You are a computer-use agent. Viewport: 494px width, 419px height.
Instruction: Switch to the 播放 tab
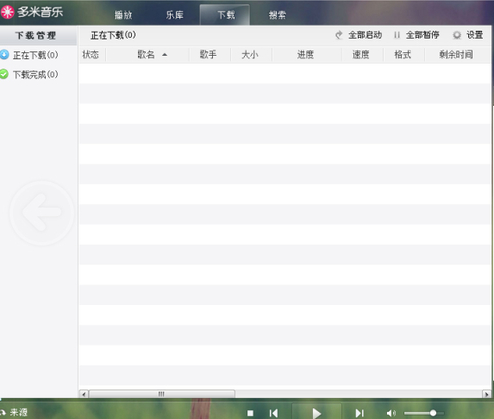tap(123, 15)
